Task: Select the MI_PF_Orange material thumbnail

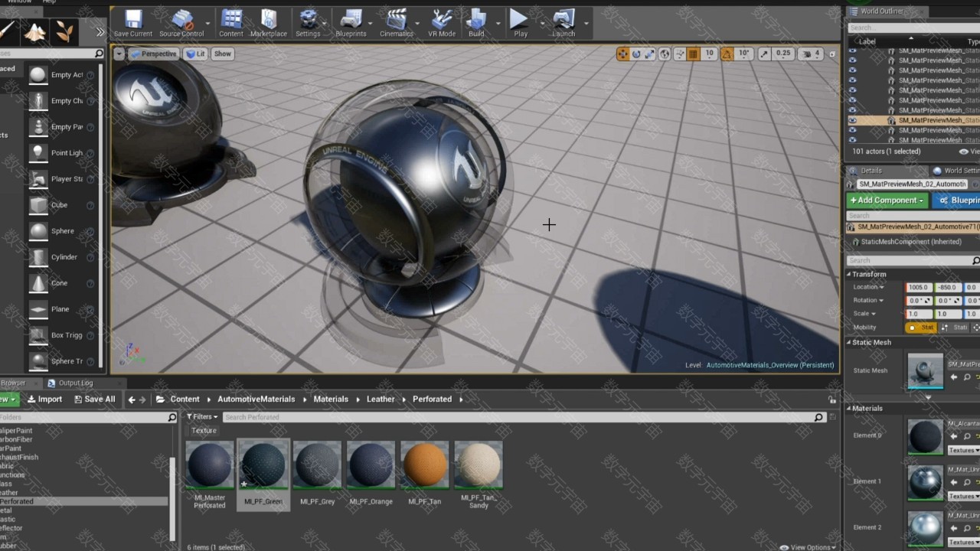Action: pyautogui.click(x=371, y=465)
